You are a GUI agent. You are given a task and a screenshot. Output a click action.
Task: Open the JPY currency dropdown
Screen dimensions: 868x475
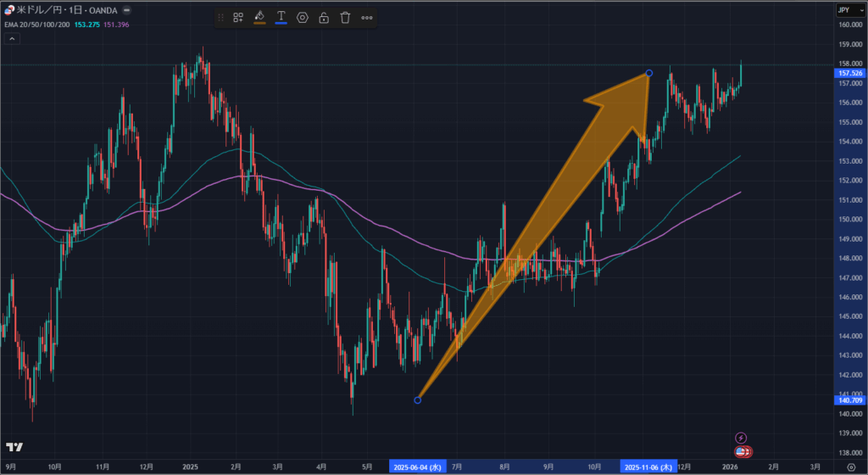pyautogui.click(x=846, y=9)
